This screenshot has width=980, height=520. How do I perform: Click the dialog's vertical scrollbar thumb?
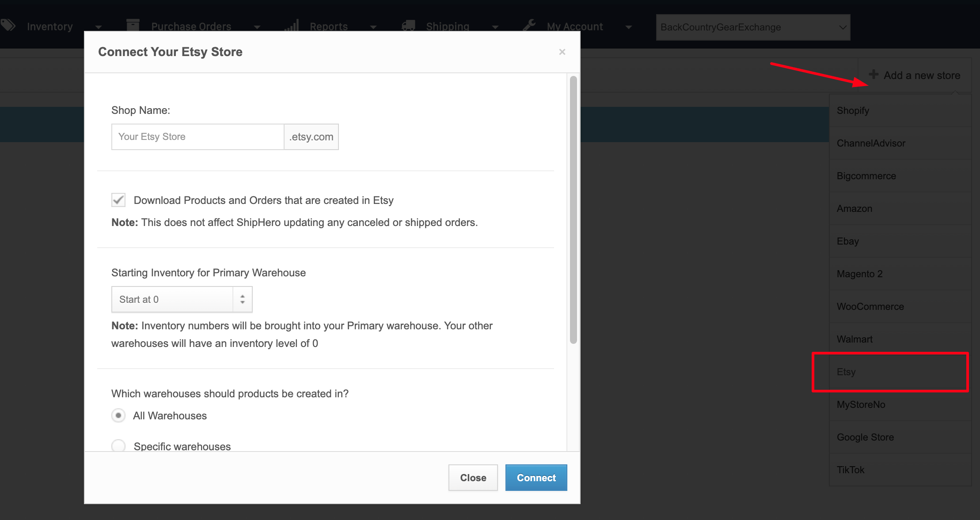[x=574, y=210]
